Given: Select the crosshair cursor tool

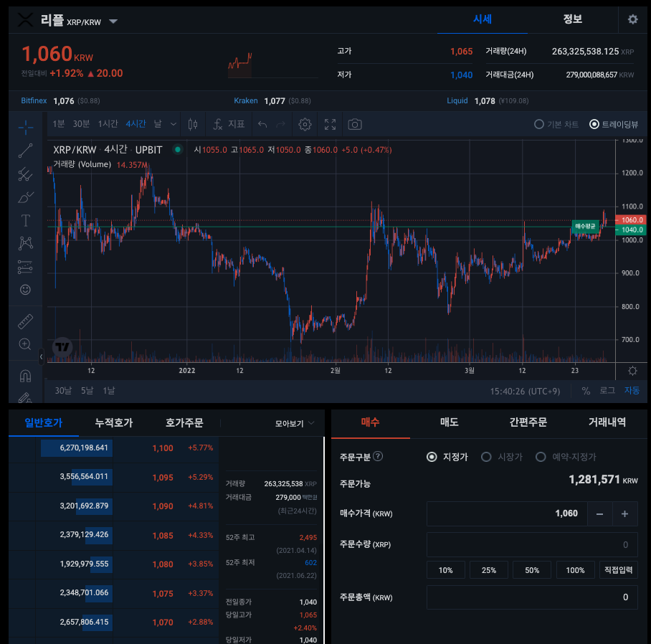Looking at the screenshot, I should (x=25, y=127).
